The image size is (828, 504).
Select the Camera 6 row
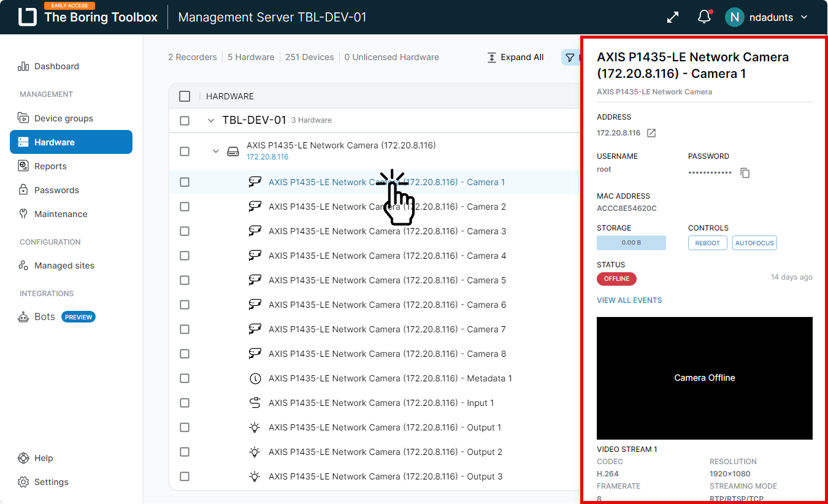point(375,305)
